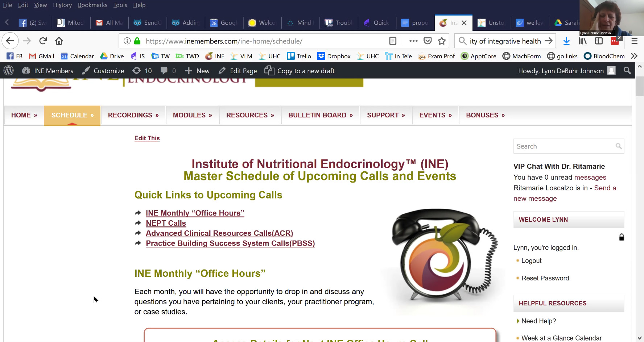The height and width of the screenshot is (342, 644).
Task: Select the RECORDINGS navigation tab
Action: (133, 115)
